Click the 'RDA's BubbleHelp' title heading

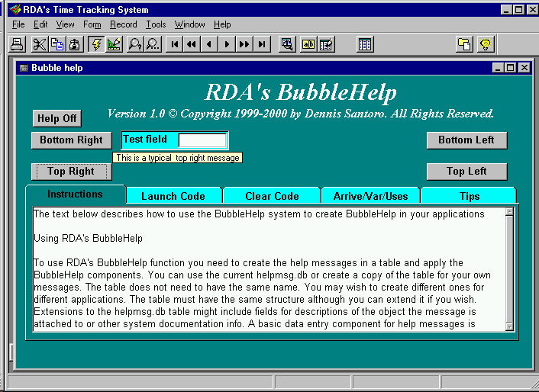[x=301, y=92]
